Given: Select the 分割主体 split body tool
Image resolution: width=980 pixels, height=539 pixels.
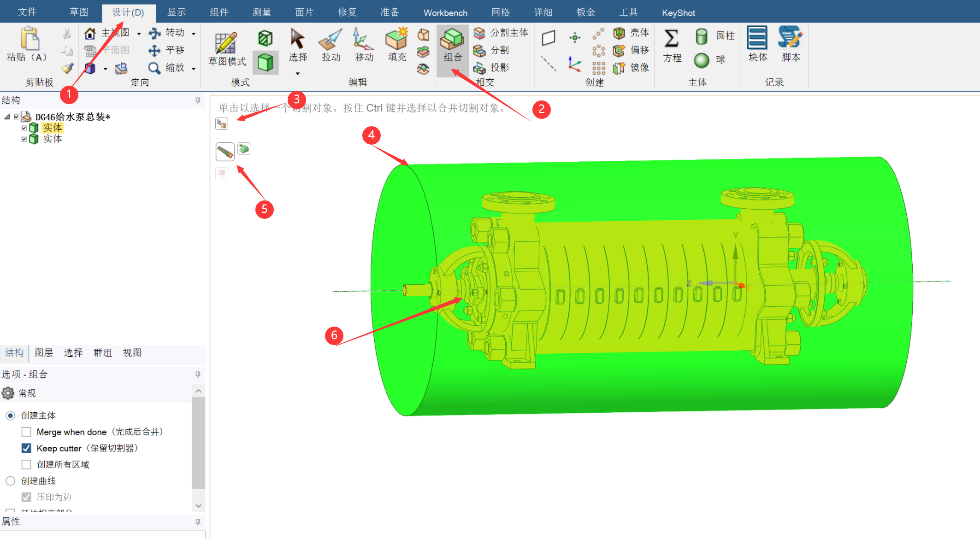Looking at the screenshot, I should coord(501,33).
